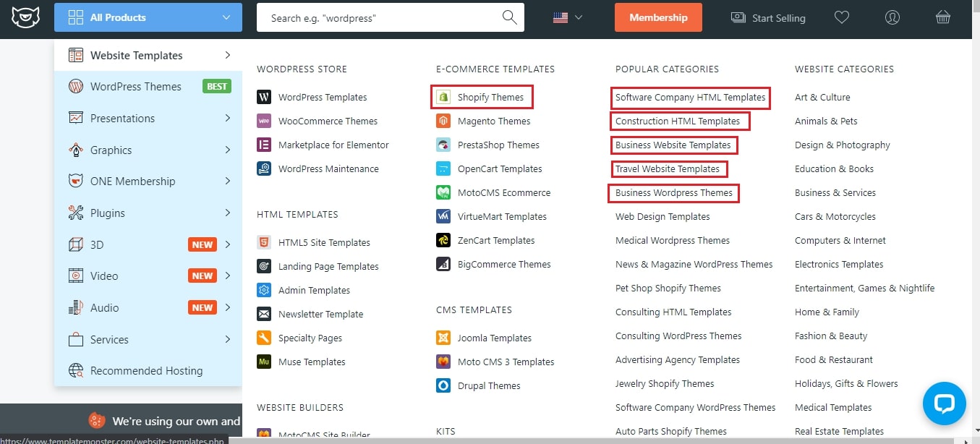The image size is (980, 444).
Task: Open Business Wordpress Themes link
Action: coord(674,192)
